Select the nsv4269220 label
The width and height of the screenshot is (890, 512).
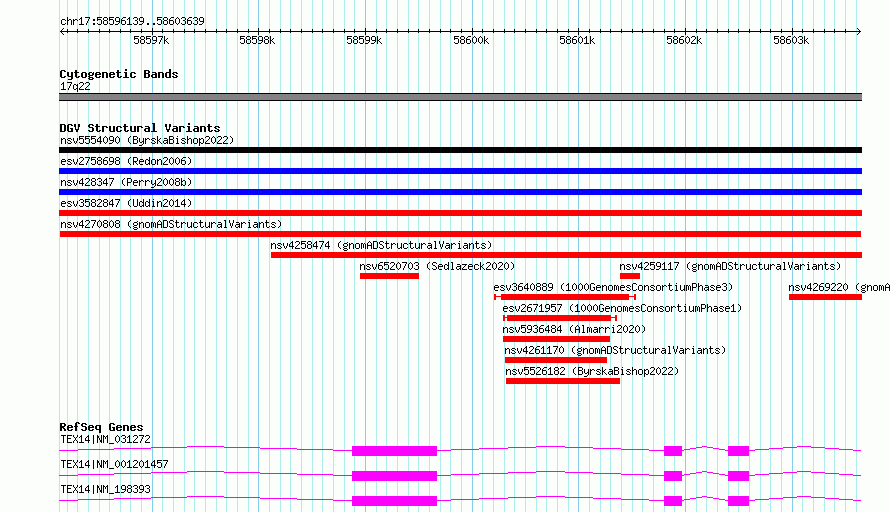[x=838, y=287]
